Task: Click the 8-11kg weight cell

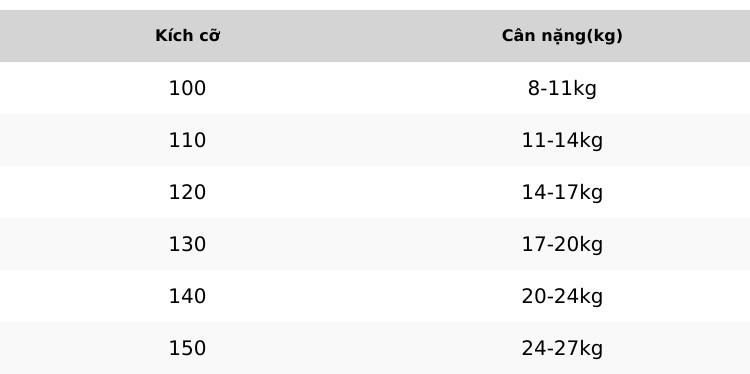Action: click(562, 88)
